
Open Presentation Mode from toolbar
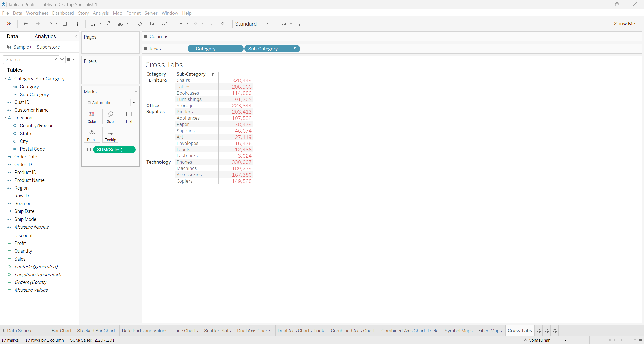tap(299, 24)
